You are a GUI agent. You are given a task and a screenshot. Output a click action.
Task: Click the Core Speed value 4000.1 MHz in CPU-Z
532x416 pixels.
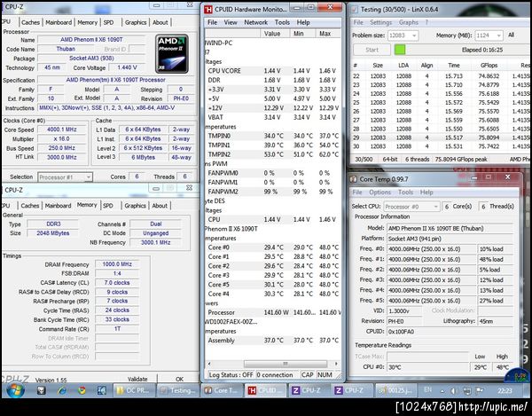[61, 130]
